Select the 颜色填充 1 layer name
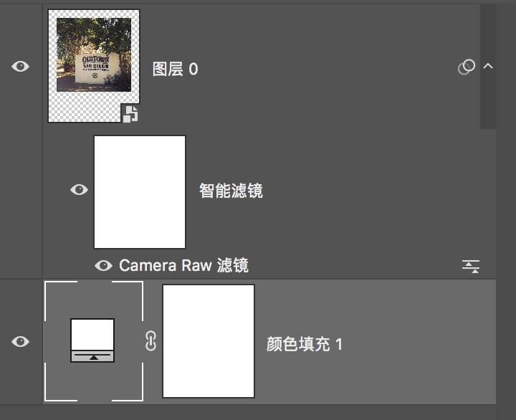Viewport: 516px width, 420px height. point(305,344)
